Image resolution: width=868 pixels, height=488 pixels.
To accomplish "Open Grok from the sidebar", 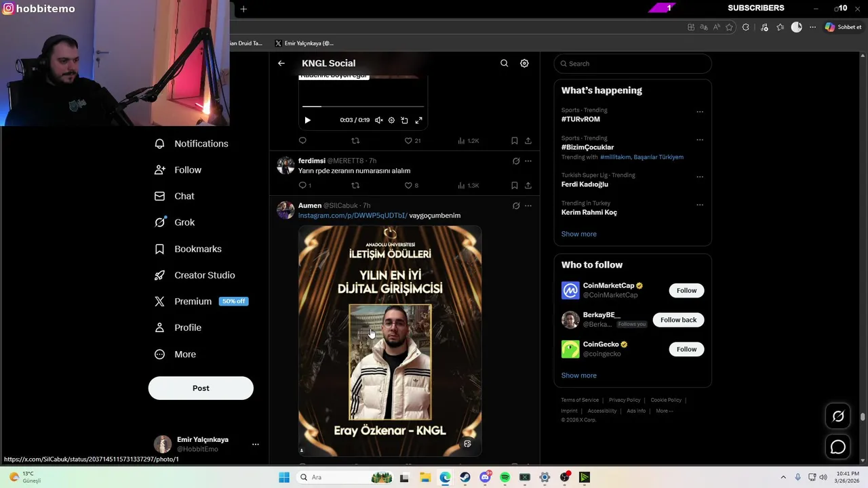I will 175,222.
